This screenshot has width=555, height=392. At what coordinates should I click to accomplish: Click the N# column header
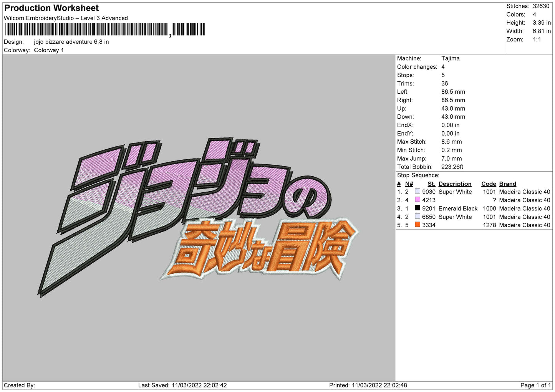[409, 184]
